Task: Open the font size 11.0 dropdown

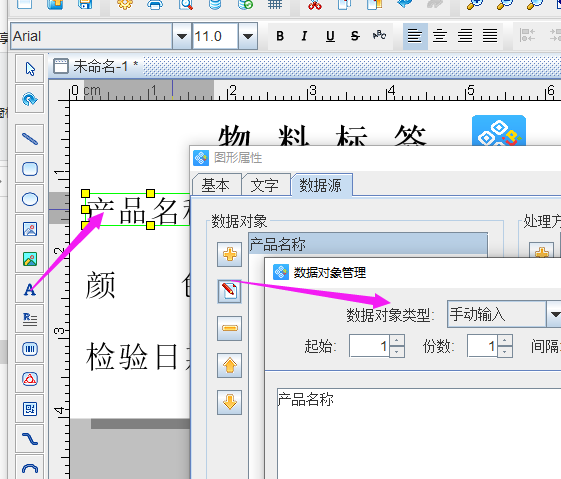Action: click(x=248, y=36)
